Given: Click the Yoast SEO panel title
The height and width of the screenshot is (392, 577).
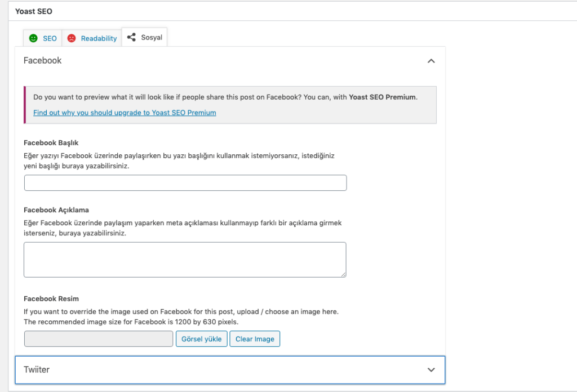Looking at the screenshot, I should coord(34,11).
